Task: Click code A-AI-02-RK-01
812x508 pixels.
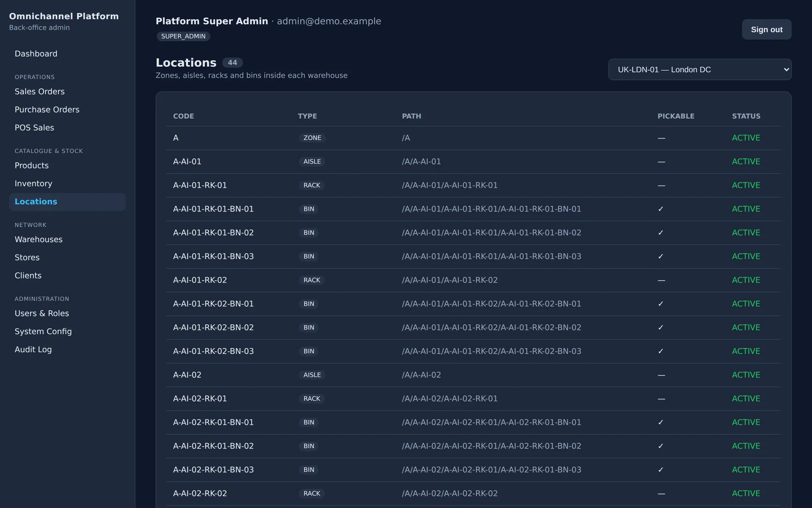Action: pos(200,399)
